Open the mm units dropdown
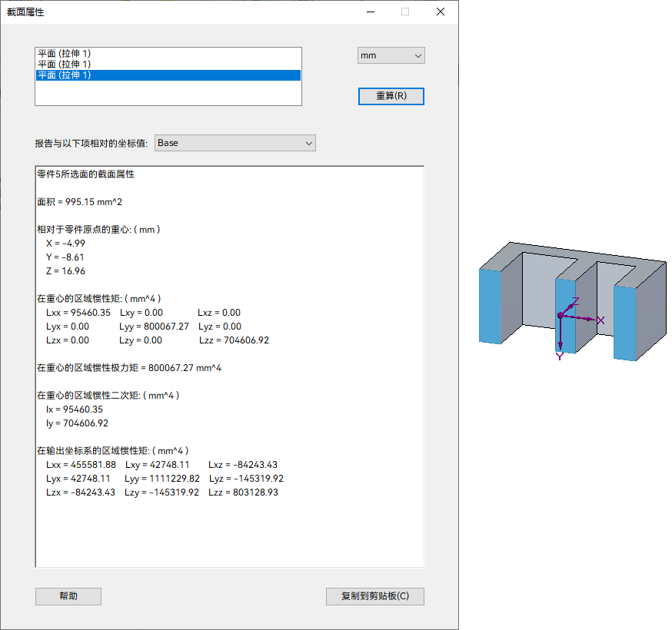This screenshot has width=672, height=630. (x=391, y=55)
